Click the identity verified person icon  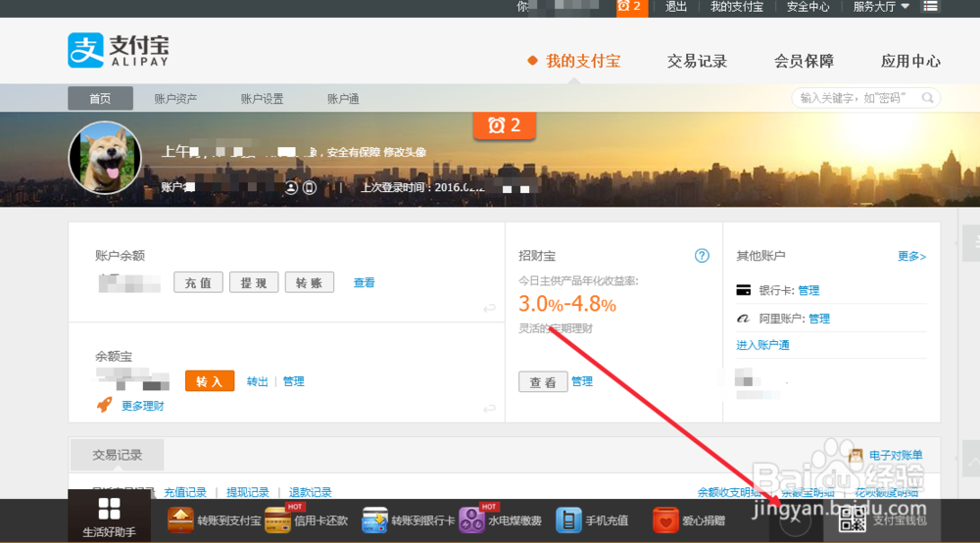[291, 187]
